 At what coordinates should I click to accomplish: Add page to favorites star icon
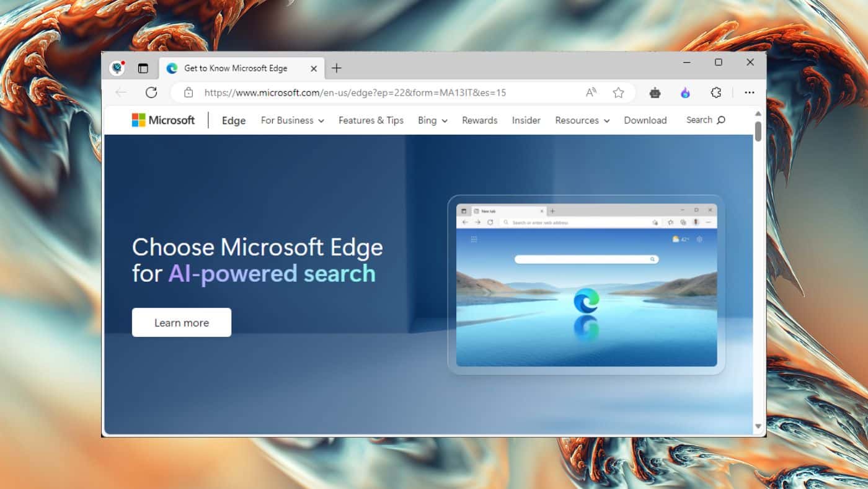(x=618, y=92)
